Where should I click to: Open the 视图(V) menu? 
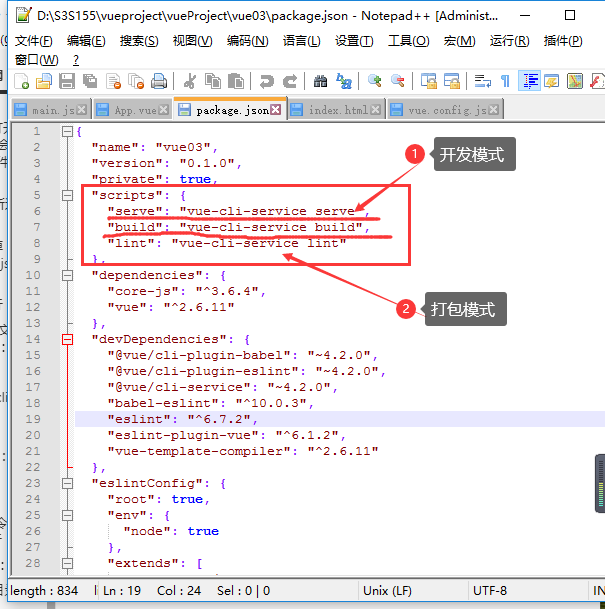(x=193, y=41)
